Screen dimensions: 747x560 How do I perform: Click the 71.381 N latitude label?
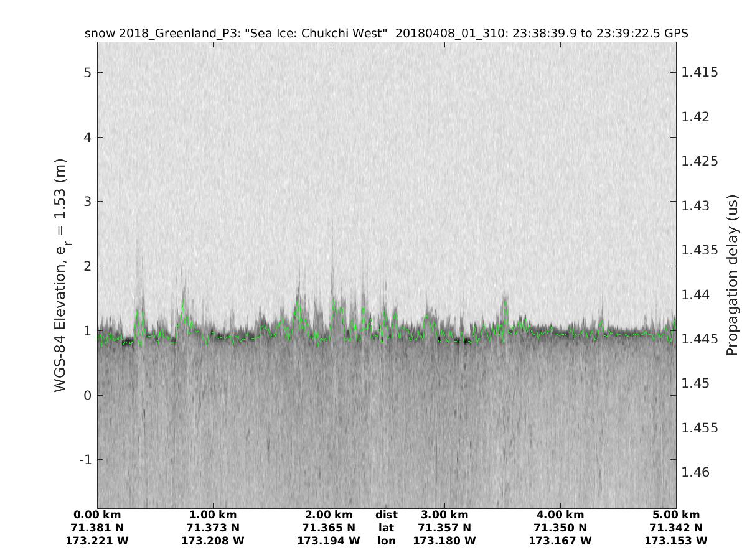(x=97, y=528)
